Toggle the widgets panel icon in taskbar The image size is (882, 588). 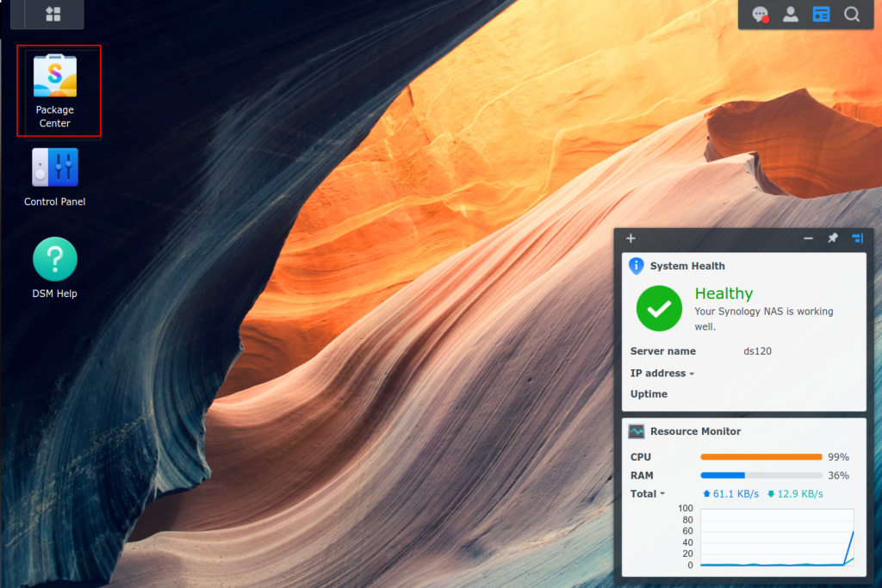coord(821,15)
